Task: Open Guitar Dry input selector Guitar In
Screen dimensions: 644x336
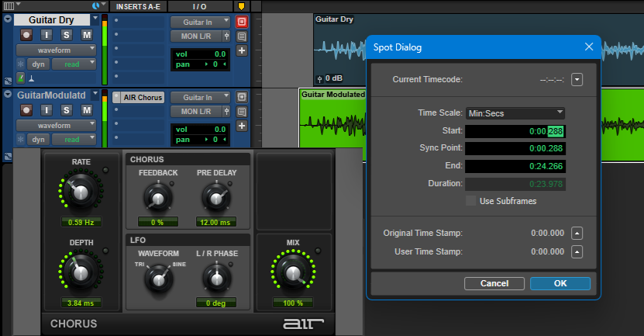Action: [200, 23]
